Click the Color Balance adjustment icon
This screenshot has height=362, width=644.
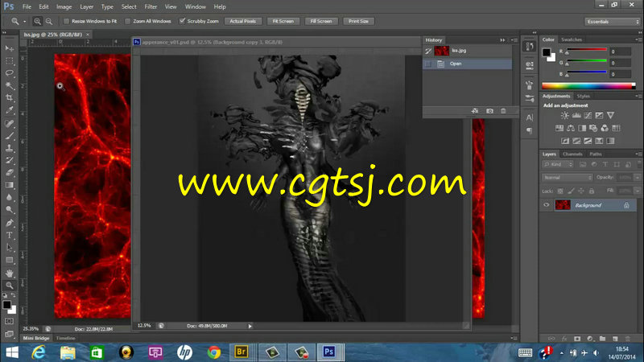click(571, 128)
